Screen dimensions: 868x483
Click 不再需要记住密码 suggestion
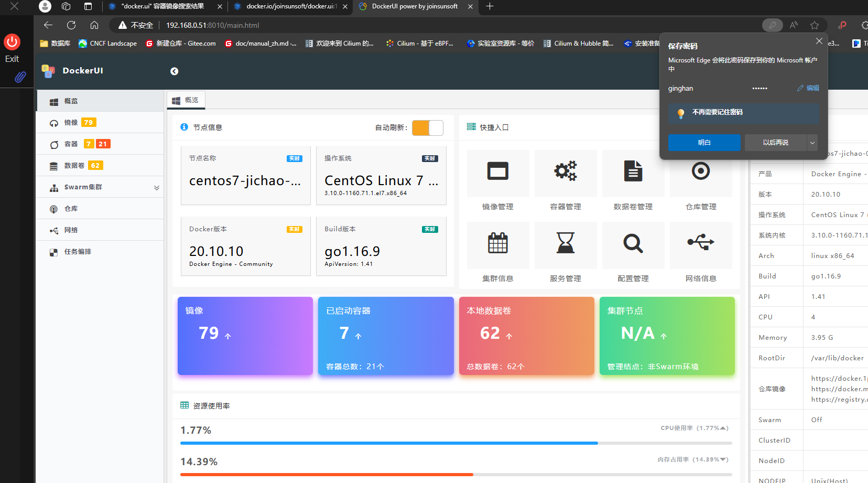point(743,113)
